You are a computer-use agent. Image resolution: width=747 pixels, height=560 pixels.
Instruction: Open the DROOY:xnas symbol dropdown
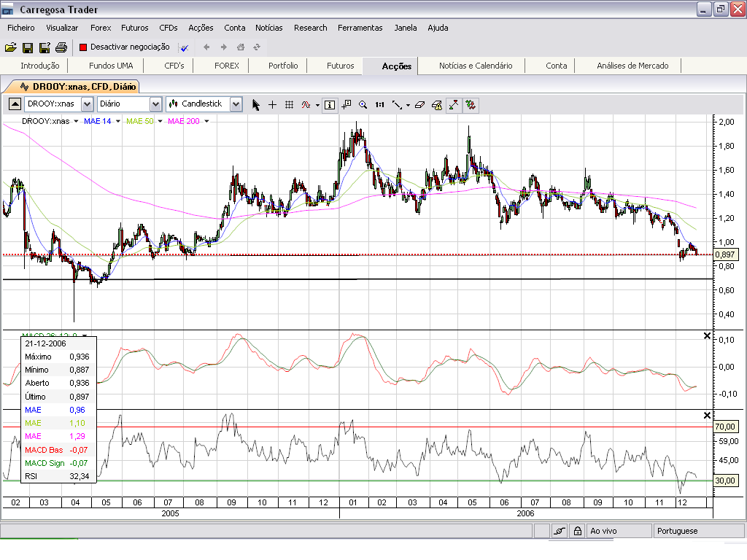tap(88, 104)
